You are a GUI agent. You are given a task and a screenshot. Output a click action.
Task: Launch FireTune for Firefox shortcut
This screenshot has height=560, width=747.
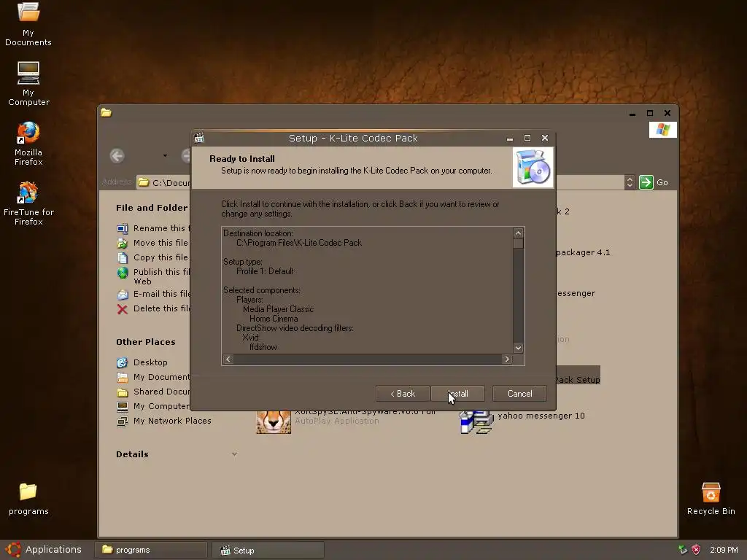tap(28, 203)
